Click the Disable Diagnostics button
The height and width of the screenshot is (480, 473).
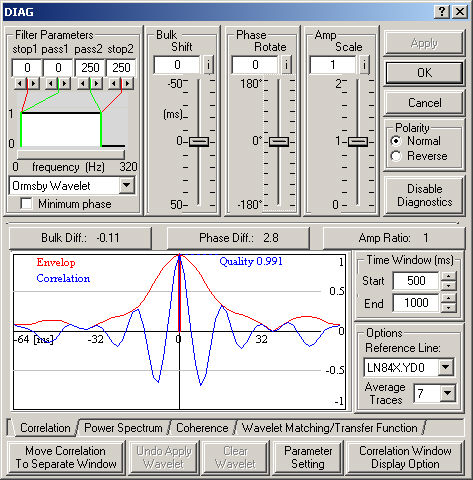tap(424, 195)
